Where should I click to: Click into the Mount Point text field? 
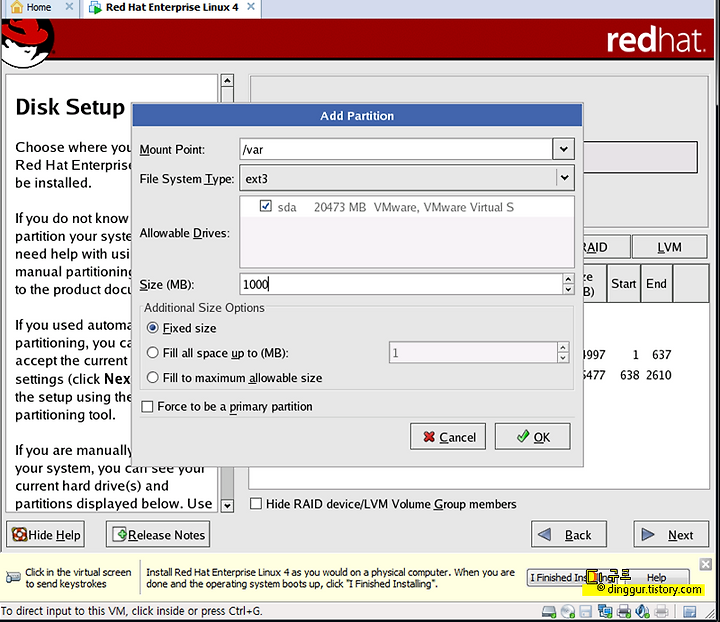(396, 149)
